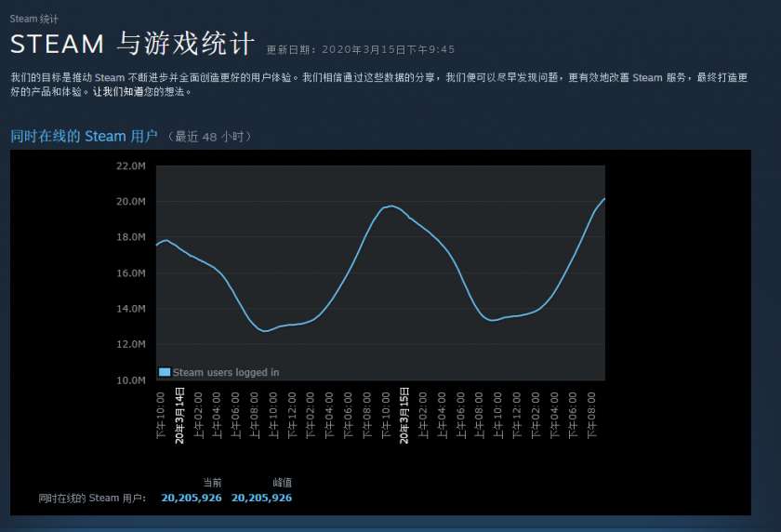Screen dimensions: 781x532
Task: Open the Steam 统计 breadcrumb link
Action: tap(33, 19)
